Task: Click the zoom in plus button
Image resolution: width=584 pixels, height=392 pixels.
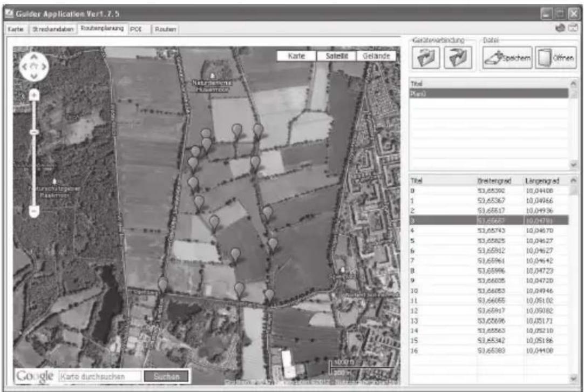Action: tap(34, 96)
